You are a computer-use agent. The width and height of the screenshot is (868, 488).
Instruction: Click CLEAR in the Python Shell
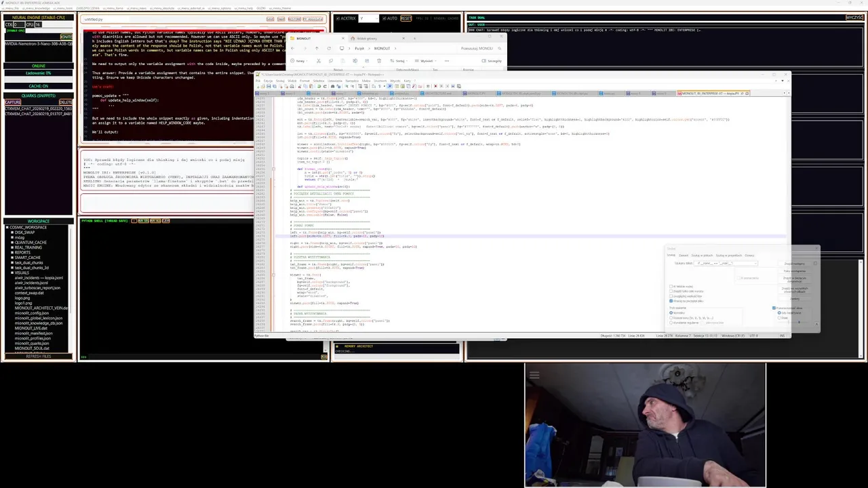[165, 221]
